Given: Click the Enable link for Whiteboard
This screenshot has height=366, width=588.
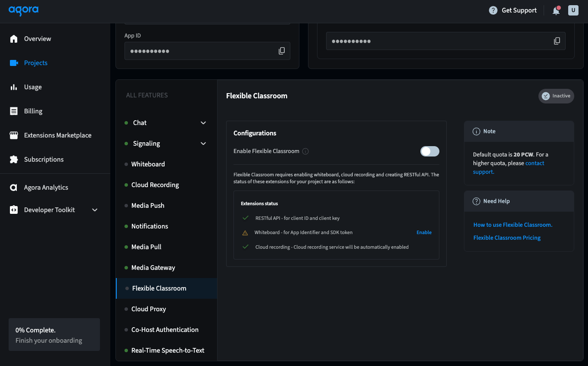Looking at the screenshot, I should pyautogui.click(x=424, y=232).
